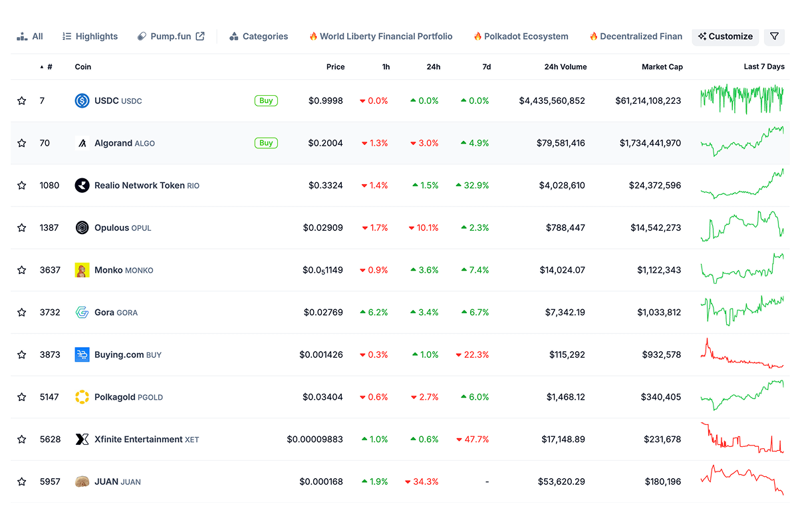Viewport: 798px width, 532px height.
Task: Sort table by 7d change header
Action: tap(487, 66)
